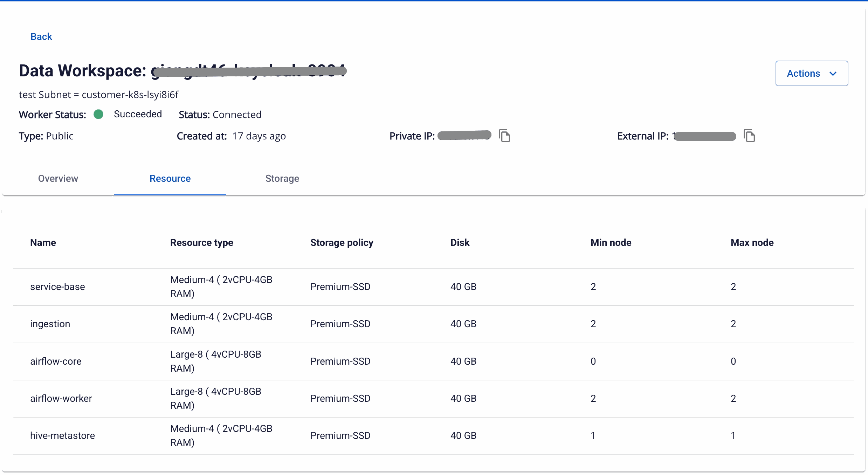868x475 pixels.
Task: Open the Storage tab
Action: (x=282, y=178)
